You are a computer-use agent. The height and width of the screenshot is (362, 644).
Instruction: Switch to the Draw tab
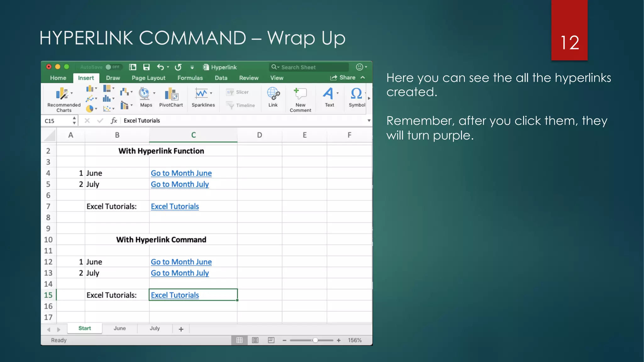click(113, 78)
